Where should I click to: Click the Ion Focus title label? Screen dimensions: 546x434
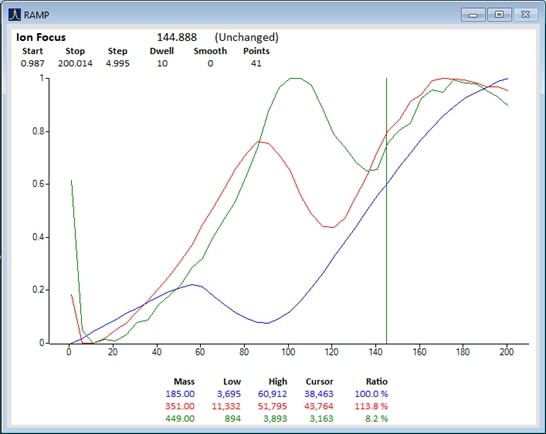[x=41, y=37]
